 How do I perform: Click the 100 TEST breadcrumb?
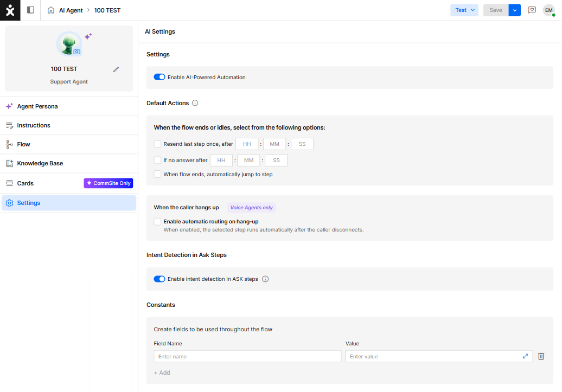coord(107,10)
